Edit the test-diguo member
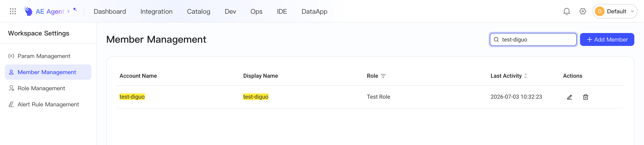This screenshot has width=644, height=145. tap(569, 97)
